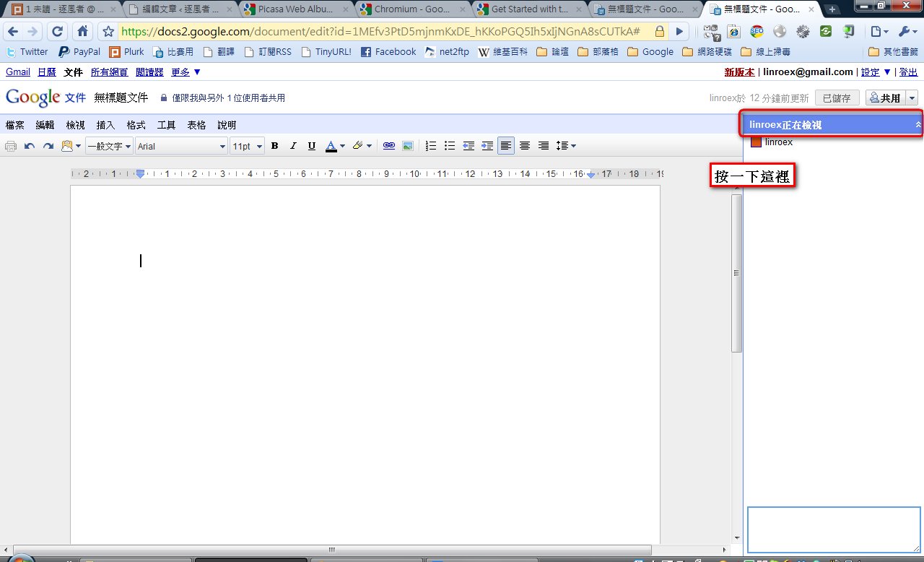Screen dimensions: 924x562
Task: Increase the paragraph indent
Action: (487, 146)
